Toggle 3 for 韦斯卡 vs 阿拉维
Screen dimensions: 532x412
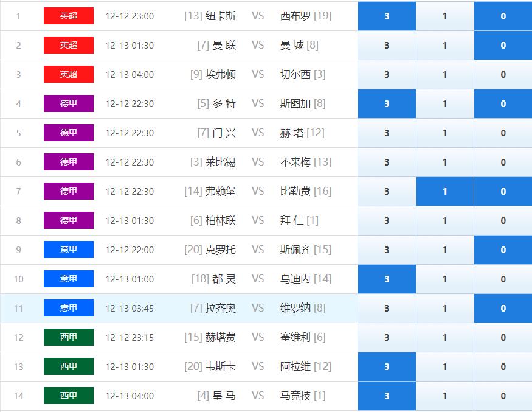tap(387, 366)
